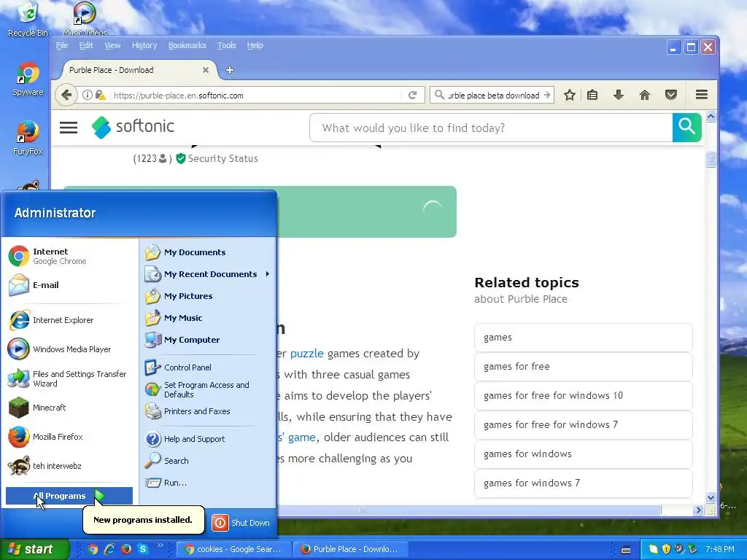
Task: Open the Spyware Chrome desktop shortcut
Action: (x=28, y=79)
